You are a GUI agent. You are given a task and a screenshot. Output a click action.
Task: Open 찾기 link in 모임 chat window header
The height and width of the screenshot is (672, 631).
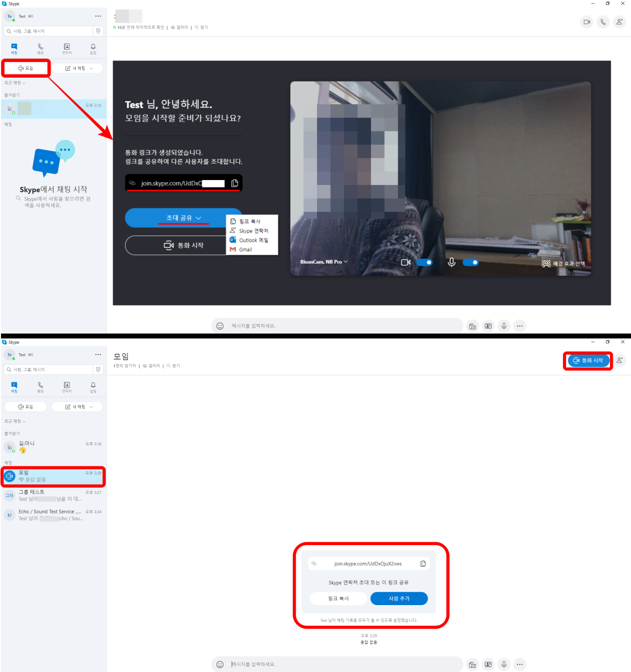(173, 366)
